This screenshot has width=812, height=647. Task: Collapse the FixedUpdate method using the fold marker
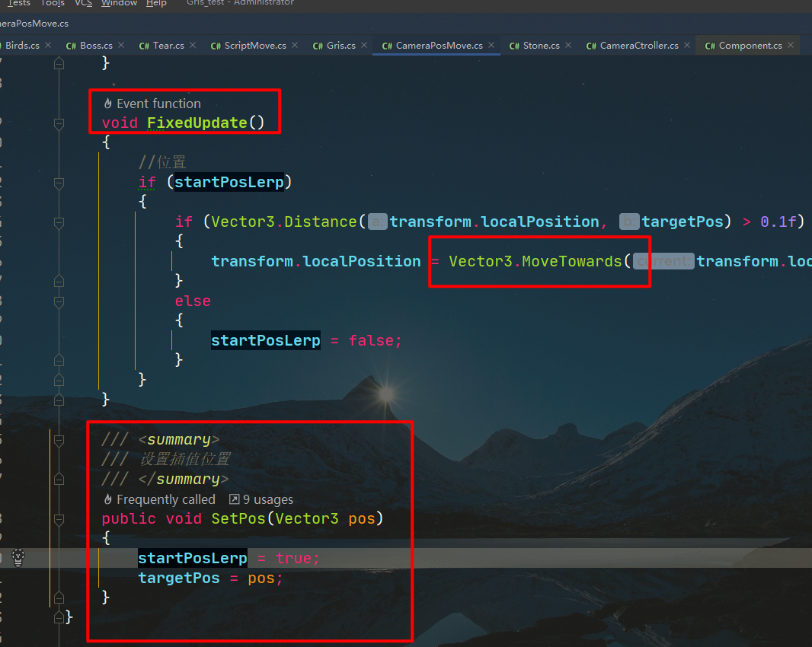tap(59, 123)
